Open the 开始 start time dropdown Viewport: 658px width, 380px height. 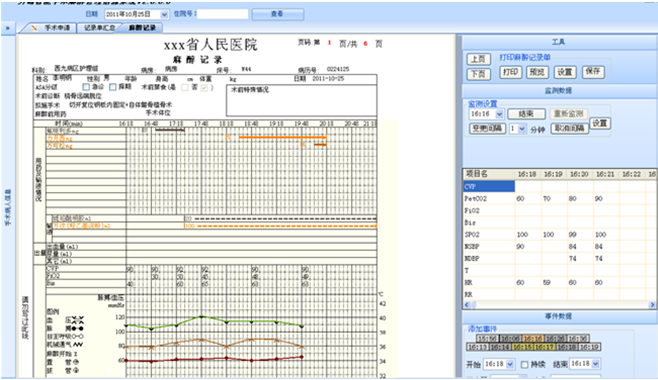[x=510, y=364]
